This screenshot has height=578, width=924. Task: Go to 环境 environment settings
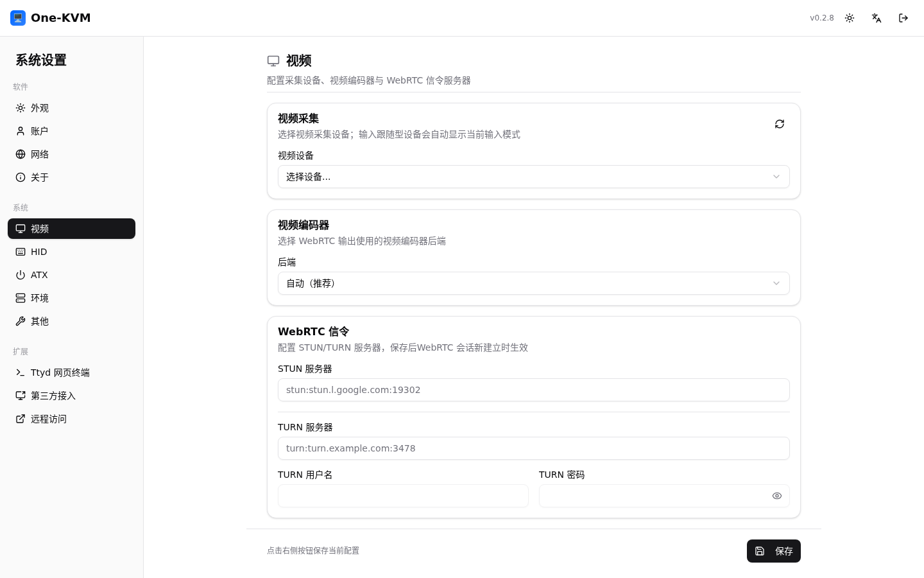pos(71,298)
